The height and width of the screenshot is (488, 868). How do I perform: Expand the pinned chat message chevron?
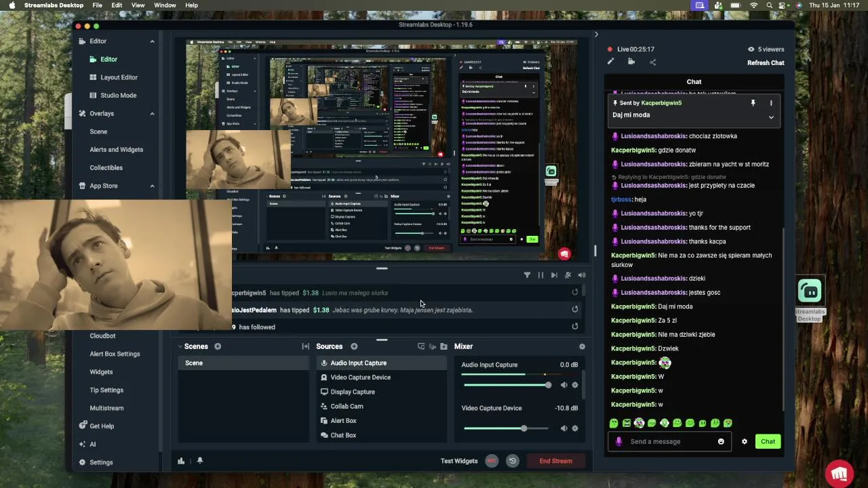click(771, 117)
